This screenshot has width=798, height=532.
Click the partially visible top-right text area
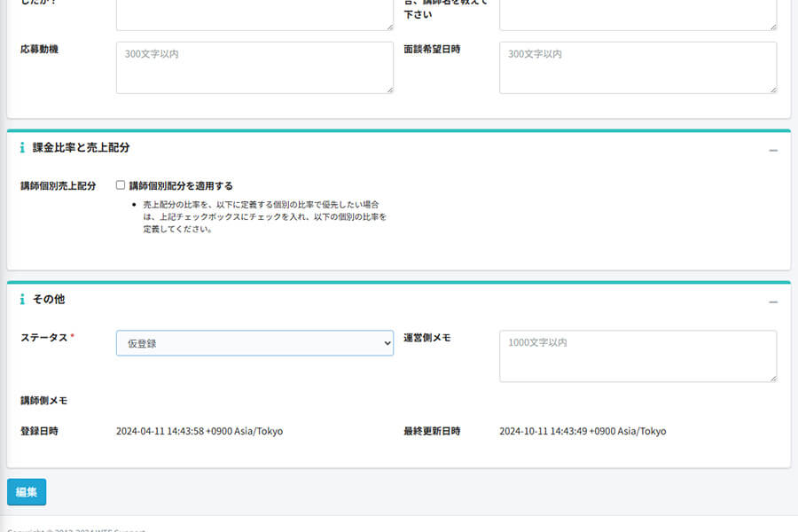click(638, 14)
